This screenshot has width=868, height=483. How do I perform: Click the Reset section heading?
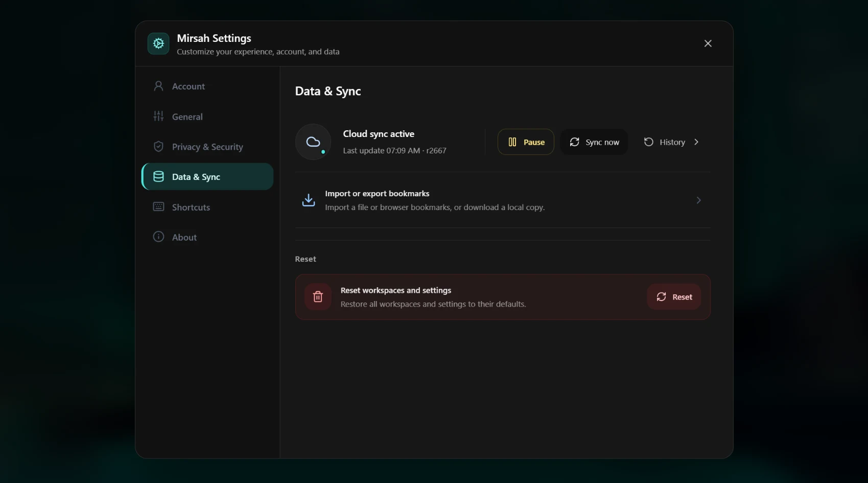coord(306,259)
